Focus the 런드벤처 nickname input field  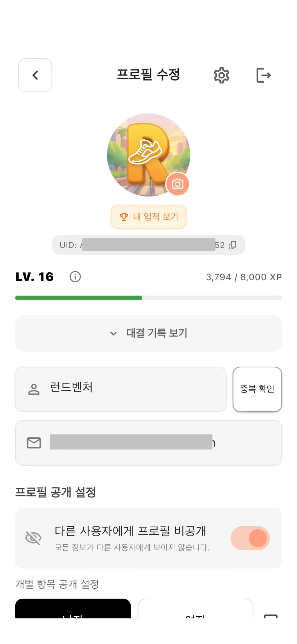click(121, 389)
